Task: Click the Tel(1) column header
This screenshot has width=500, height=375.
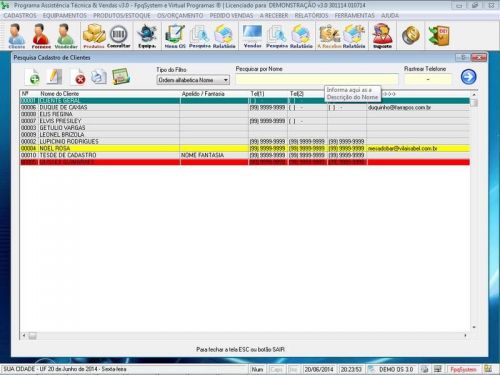Action: point(257,94)
